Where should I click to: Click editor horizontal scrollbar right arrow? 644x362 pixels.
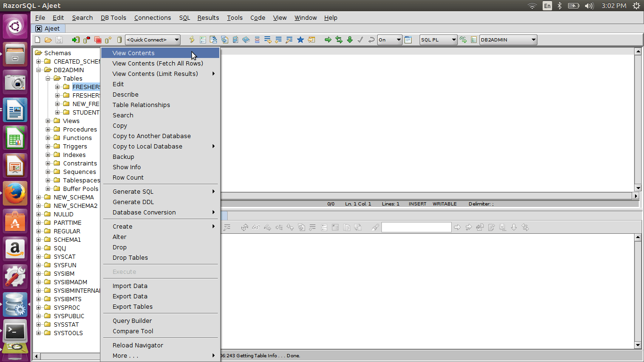tap(636, 196)
